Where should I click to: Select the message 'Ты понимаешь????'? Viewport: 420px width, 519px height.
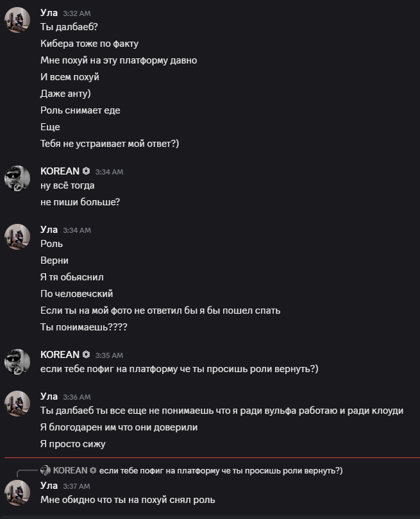click(83, 327)
